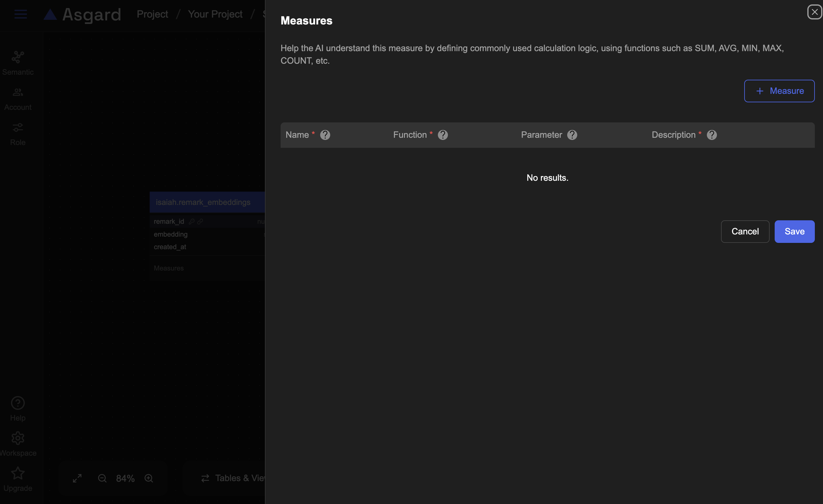Open the Role sidebar section

[18, 134]
